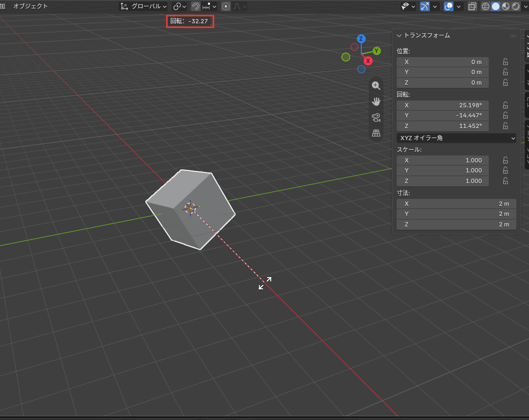
Task: Select solid viewport shading
Action: (495, 6)
